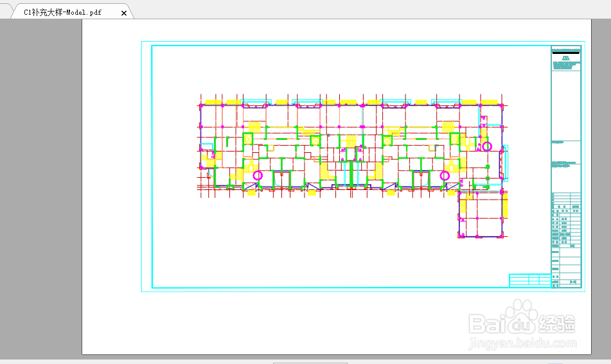Click the floor plan drawing on the PDF page
Screen dimensions: 611x364
click(352, 166)
